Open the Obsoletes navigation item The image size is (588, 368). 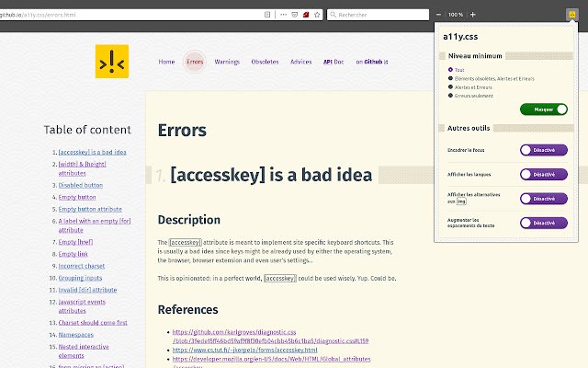[265, 62]
